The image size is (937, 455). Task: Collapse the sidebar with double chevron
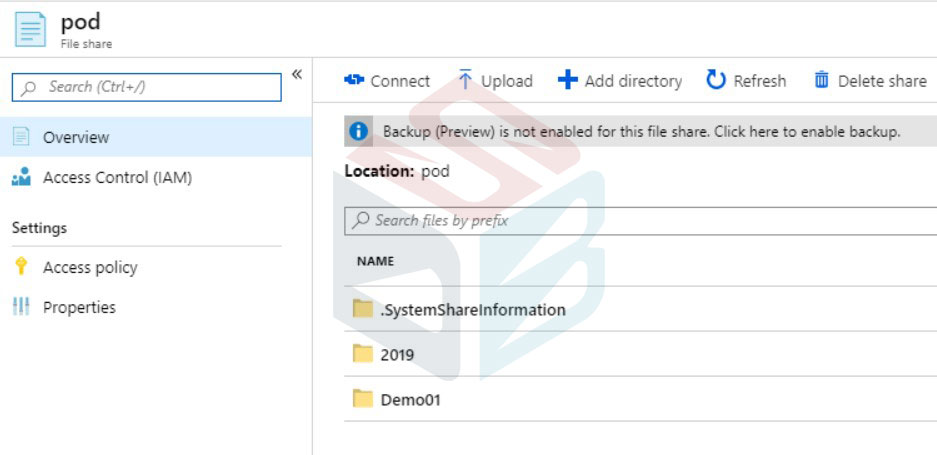[x=296, y=74]
